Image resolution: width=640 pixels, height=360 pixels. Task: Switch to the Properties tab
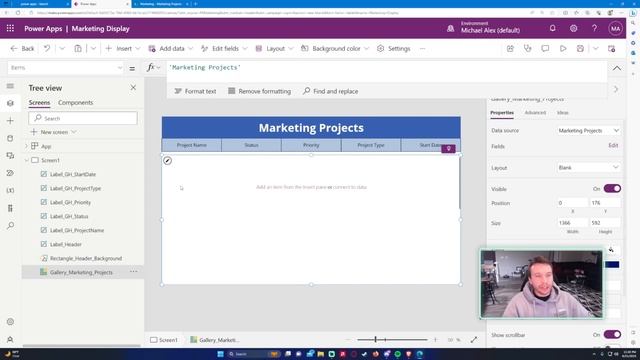point(502,113)
